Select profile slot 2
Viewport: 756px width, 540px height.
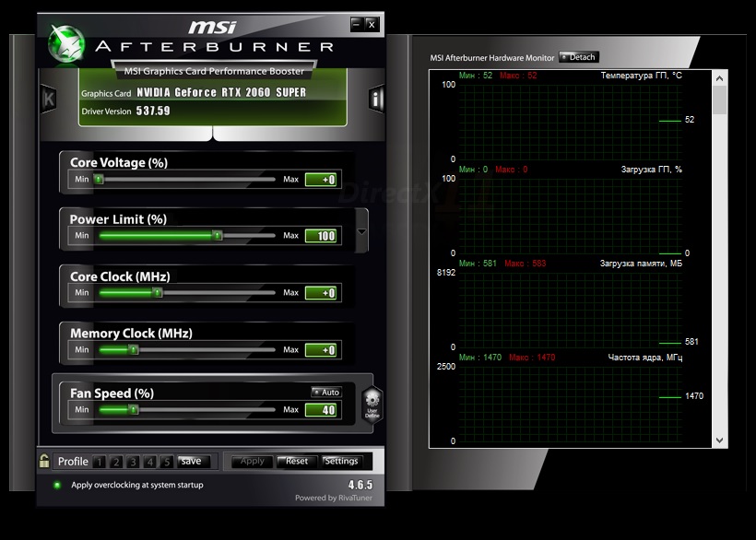coord(116,462)
